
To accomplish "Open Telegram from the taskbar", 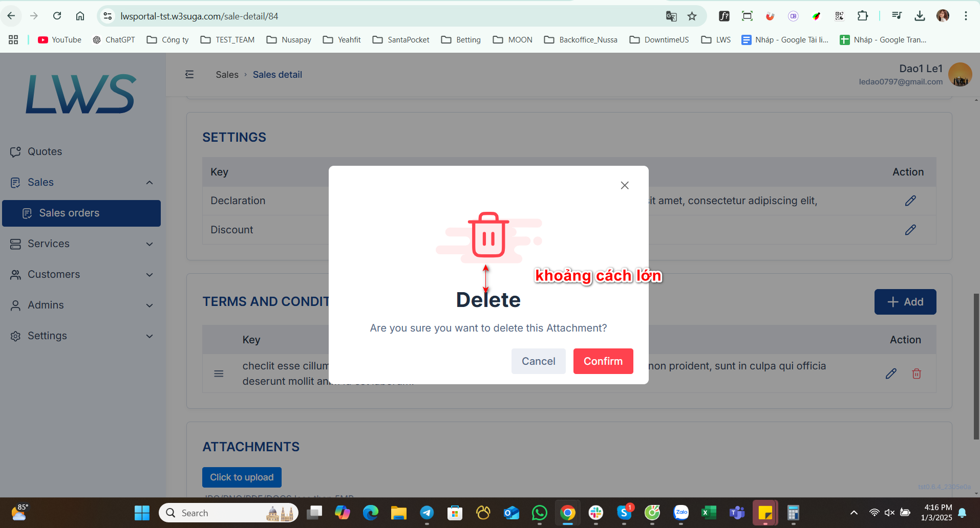I will click(427, 513).
